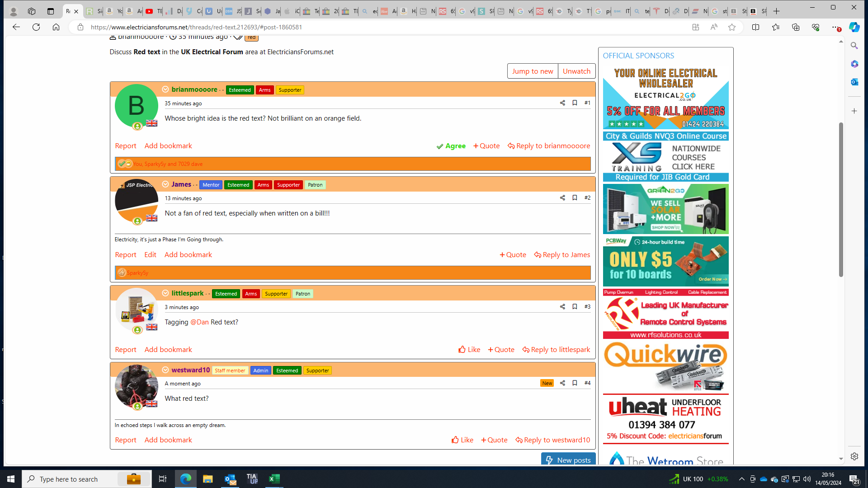This screenshot has height=488, width=868.
Task: Expand James's user menu chevron
Action: 165,184
